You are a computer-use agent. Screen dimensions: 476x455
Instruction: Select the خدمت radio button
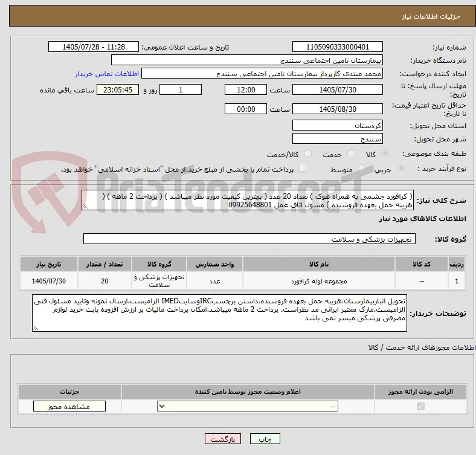pos(351,153)
